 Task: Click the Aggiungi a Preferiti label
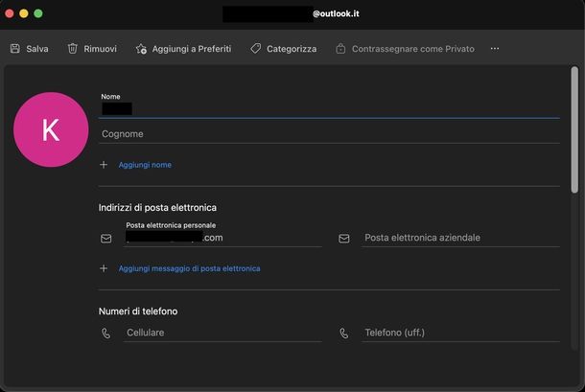coord(192,49)
